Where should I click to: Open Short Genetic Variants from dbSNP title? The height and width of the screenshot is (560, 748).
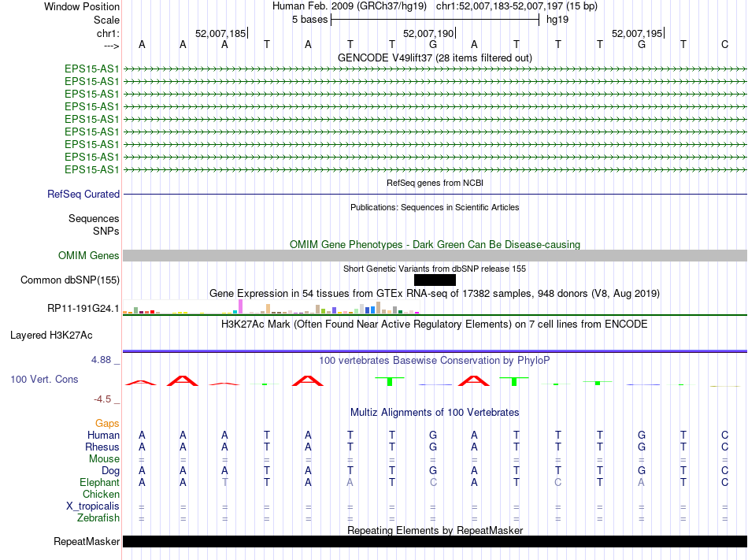435,269
